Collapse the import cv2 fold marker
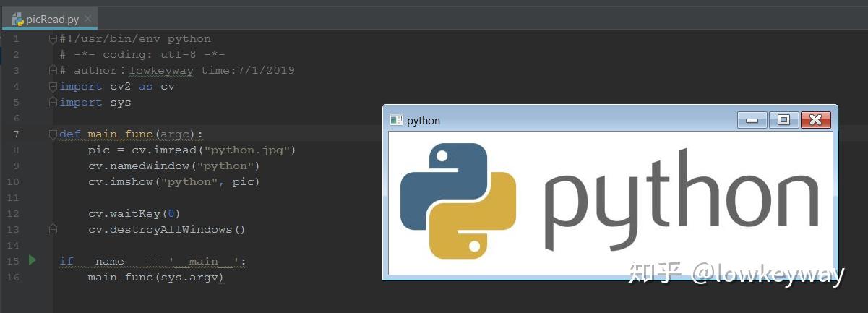 (x=53, y=87)
